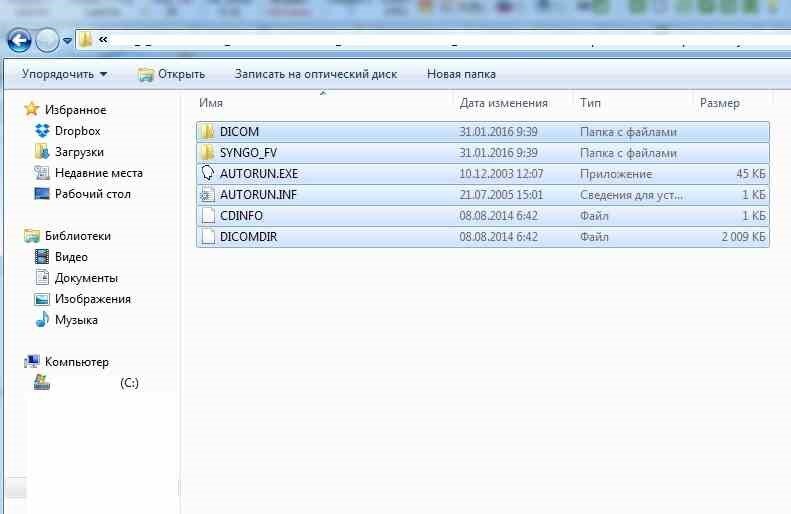Click the CDINFO file icon

207,215
